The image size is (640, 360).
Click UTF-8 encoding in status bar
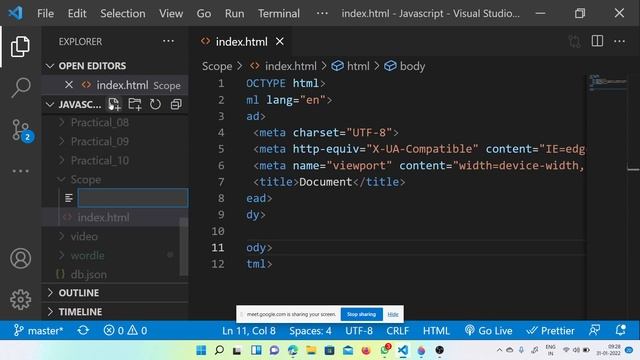(x=359, y=330)
